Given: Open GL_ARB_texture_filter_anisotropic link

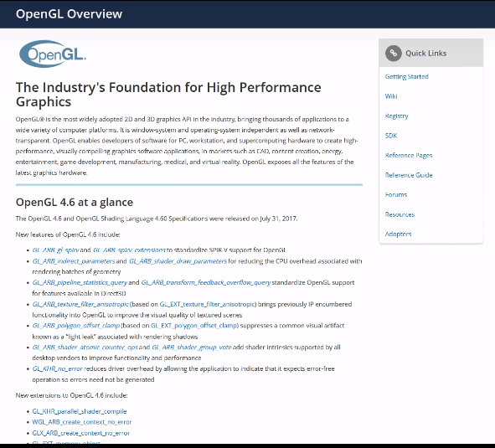Looking at the screenshot, I should (x=80, y=304).
